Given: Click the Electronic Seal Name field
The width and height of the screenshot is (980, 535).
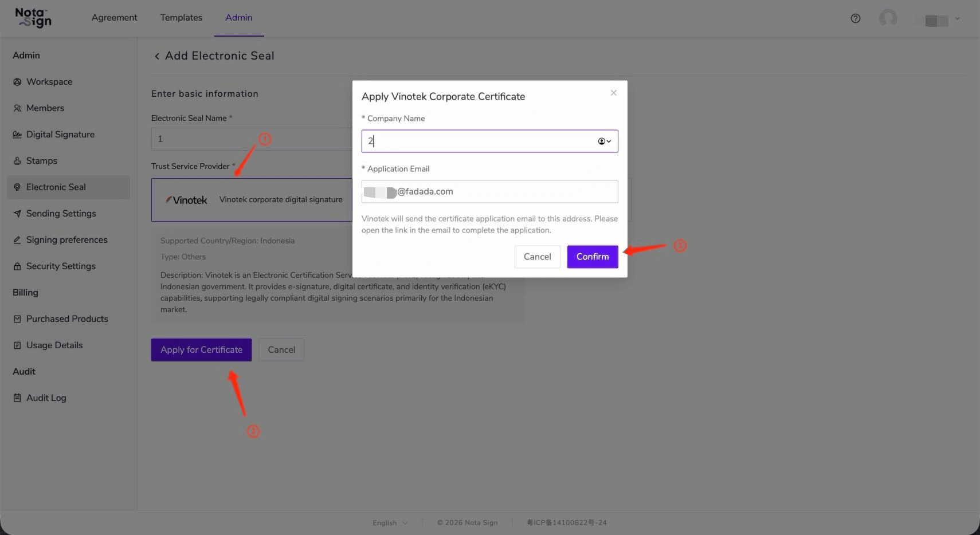Looking at the screenshot, I should click(252, 139).
